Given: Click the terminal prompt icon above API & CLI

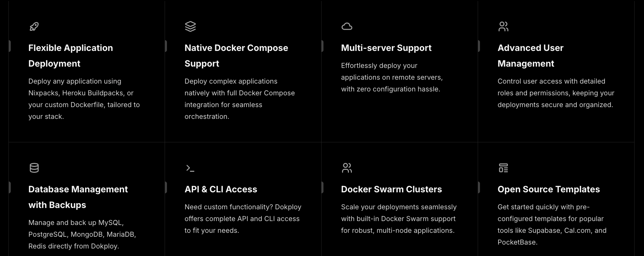Looking at the screenshot, I should pyautogui.click(x=190, y=168).
